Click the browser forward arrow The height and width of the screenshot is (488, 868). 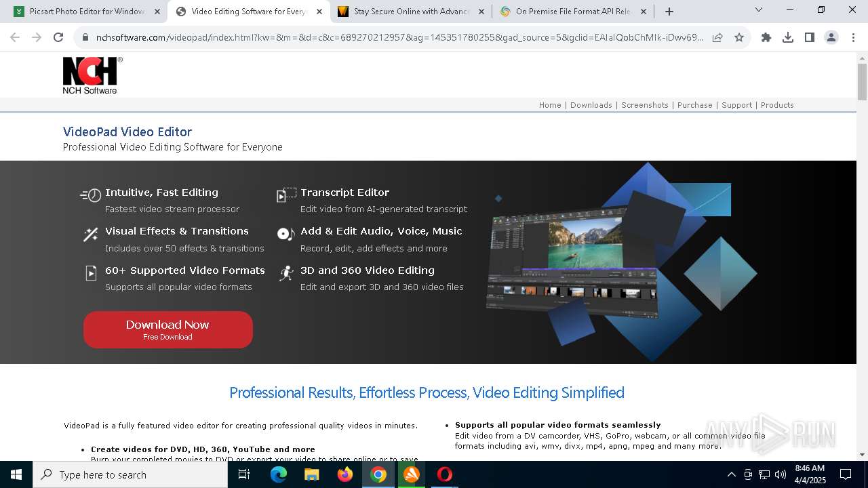(37, 37)
